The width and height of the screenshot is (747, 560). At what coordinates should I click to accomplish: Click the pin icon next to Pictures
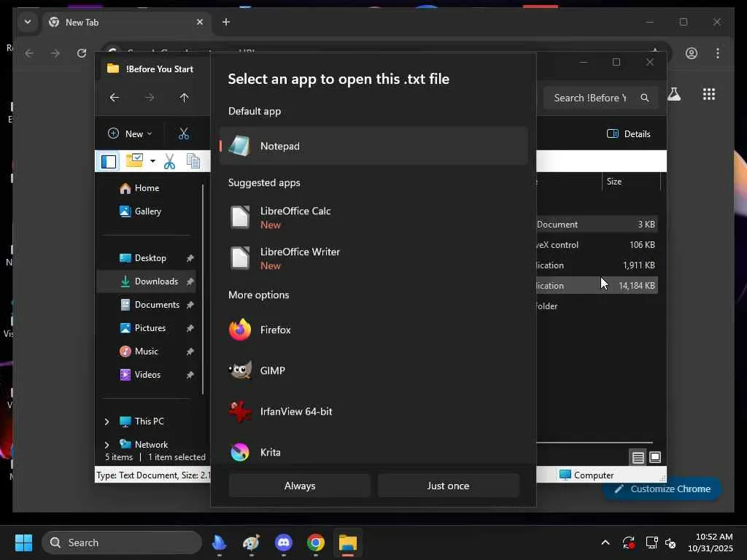click(190, 328)
